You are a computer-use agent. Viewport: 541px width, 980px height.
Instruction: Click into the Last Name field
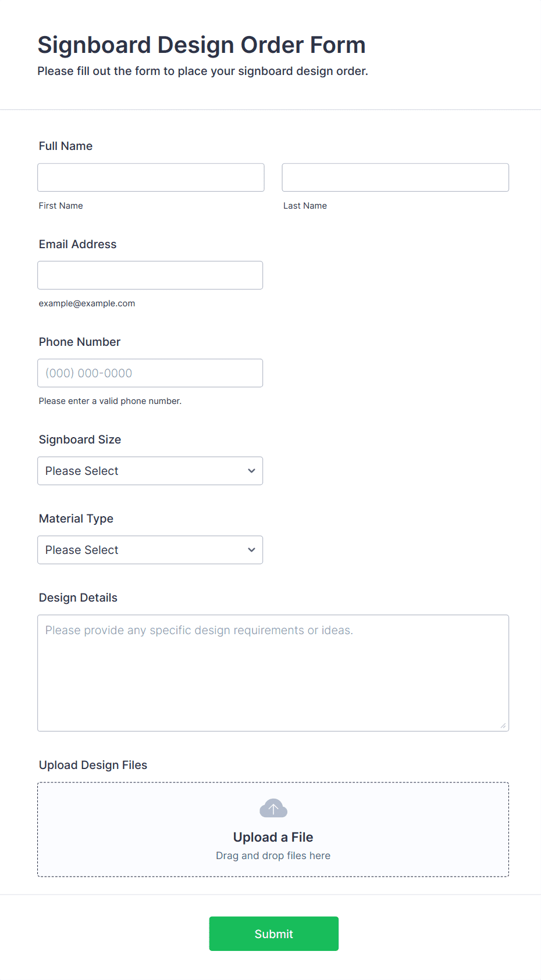[395, 177]
